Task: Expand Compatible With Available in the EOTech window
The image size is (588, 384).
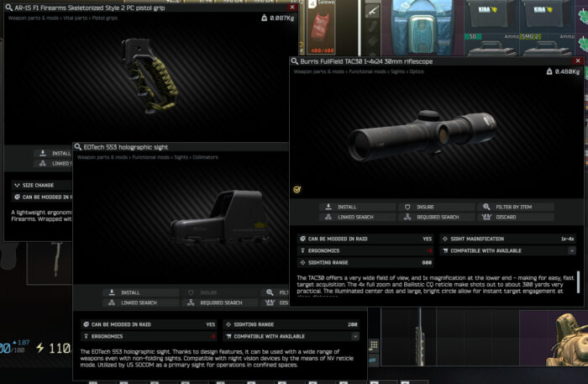Action: click(x=354, y=336)
